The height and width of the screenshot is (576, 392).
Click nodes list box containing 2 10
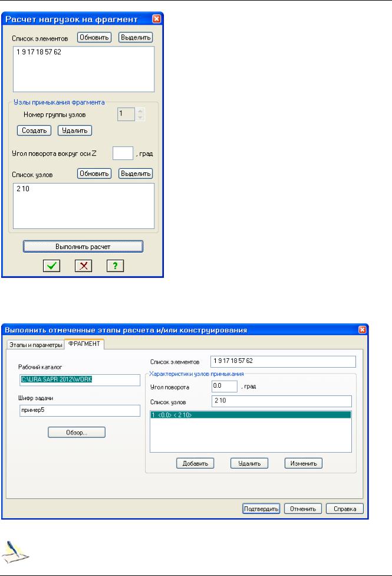click(84, 206)
